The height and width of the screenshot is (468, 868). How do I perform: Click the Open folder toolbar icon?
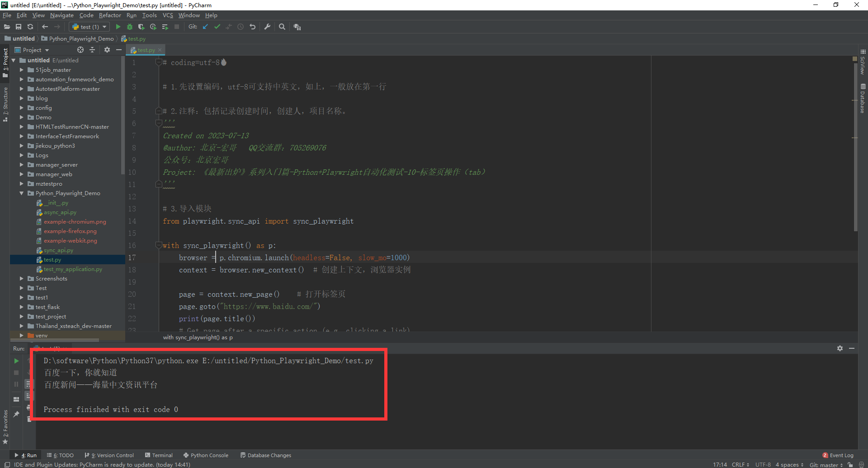point(7,27)
